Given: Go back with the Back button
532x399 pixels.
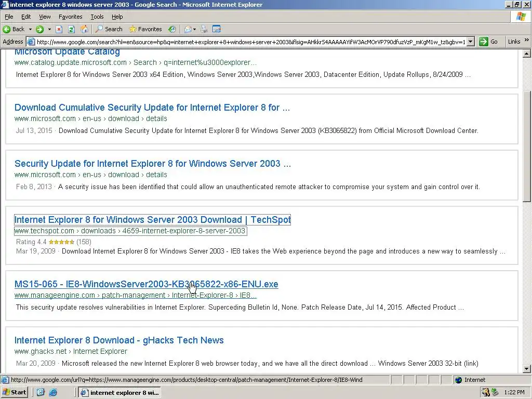Looking at the screenshot, I should pyautogui.click(x=14, y=29).
